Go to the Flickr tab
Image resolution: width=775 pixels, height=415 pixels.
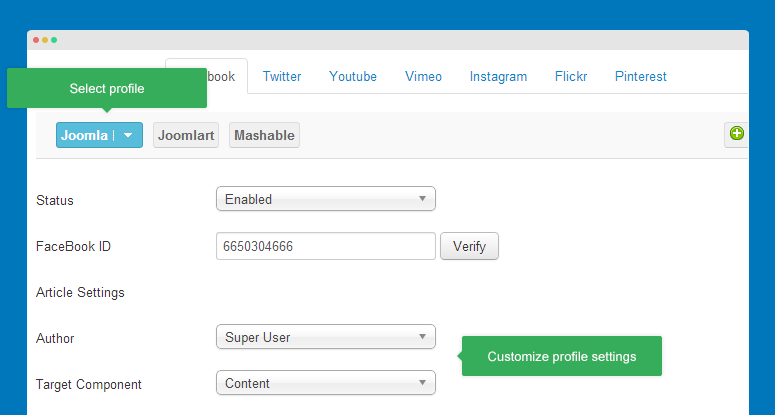pyautogui.click(x=571, y=77)
